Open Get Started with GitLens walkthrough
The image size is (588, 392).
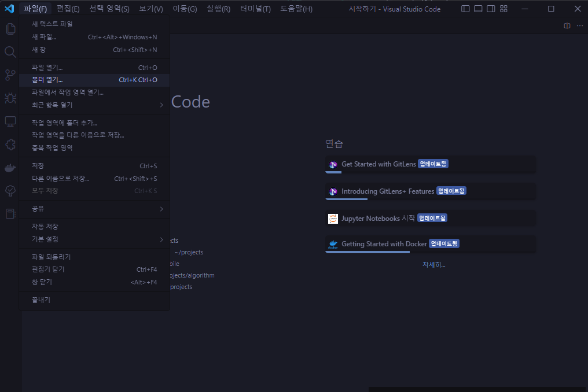pos(431,165)
